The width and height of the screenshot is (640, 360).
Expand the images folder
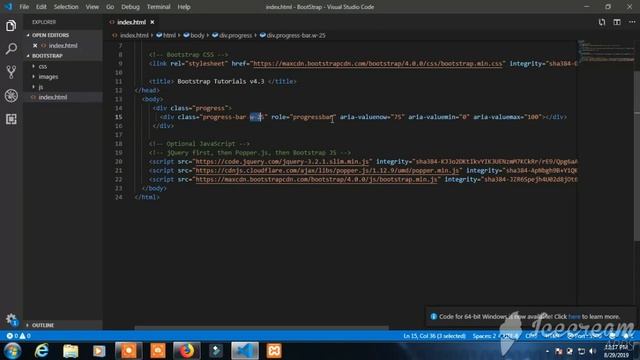[x=48, y=76]
